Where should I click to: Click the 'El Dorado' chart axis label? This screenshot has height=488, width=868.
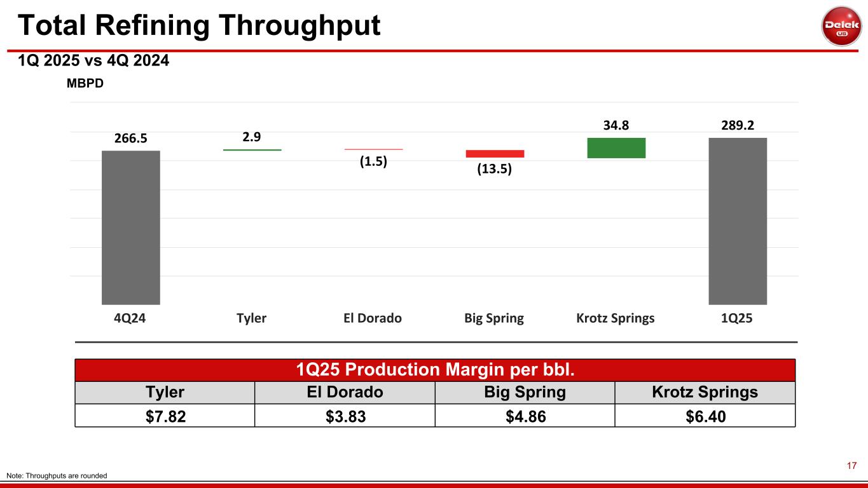[x=373, y=318]
